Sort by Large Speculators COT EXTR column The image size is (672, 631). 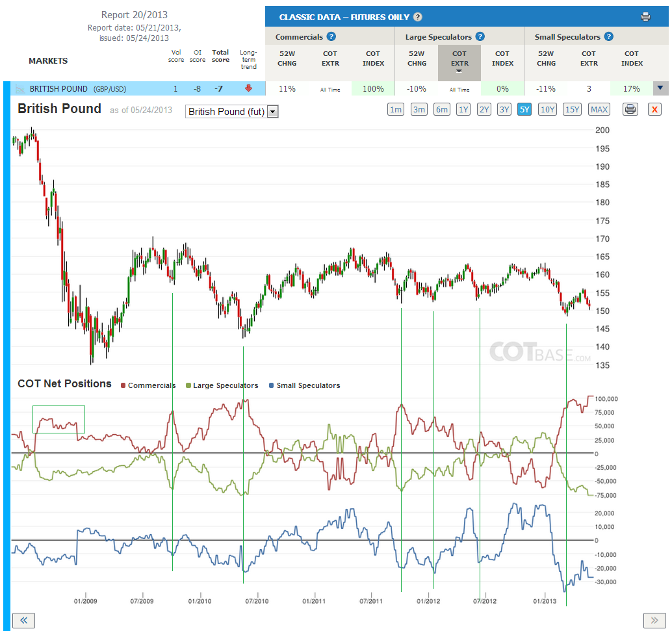click(x=459, y=62)
